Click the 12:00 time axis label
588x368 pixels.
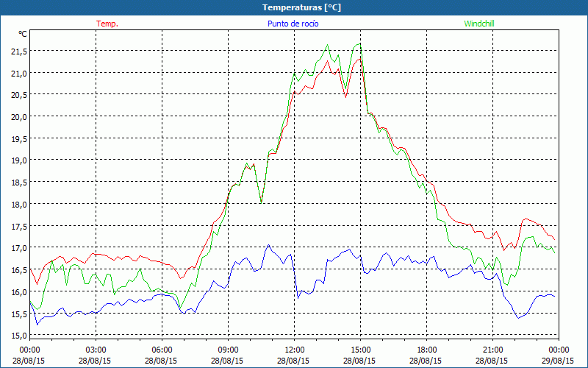[295, 350]
